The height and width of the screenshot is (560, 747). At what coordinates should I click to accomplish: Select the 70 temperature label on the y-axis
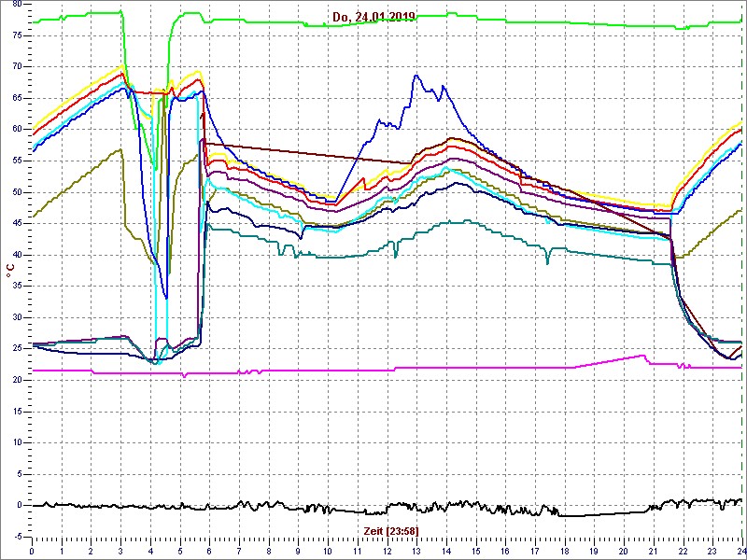pyautogui.click(x=17, y=66)
